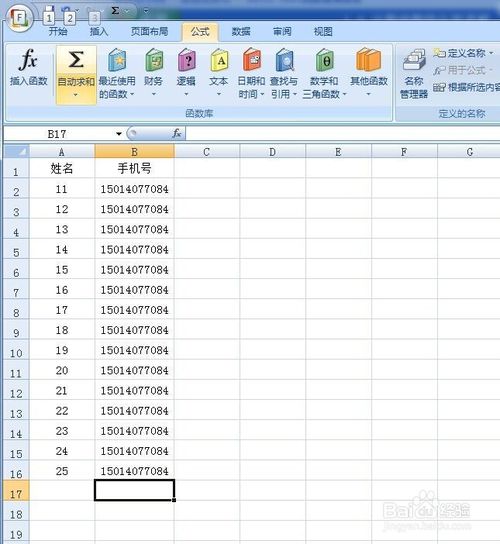The image size is (500, 544).
Task: Open More Functions (其他函数) books icon
Action: point(368,60)
